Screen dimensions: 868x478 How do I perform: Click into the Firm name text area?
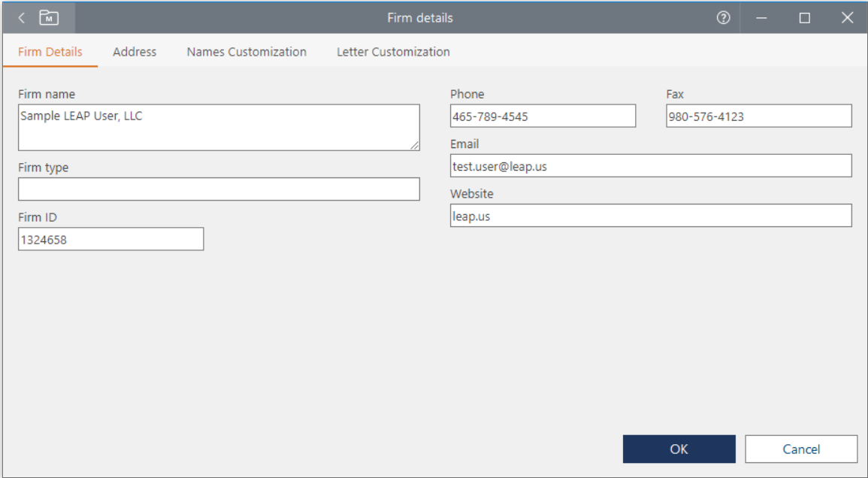218,128
